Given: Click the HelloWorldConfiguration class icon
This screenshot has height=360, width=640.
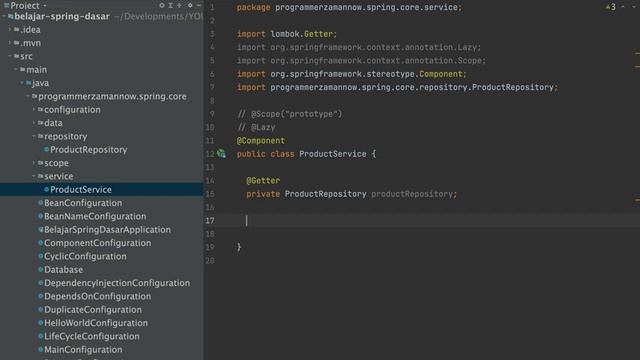Looking at the screenshot, I should pos(40,322).
